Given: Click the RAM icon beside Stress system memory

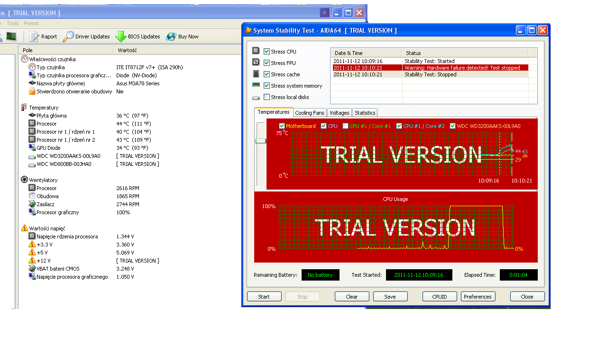Looking at the screenshot, I should coord(256,85).
